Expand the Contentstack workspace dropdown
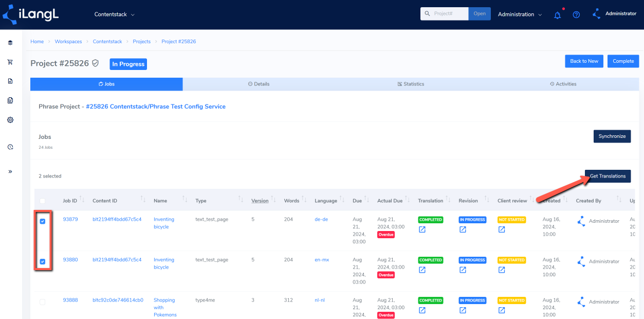 pyautogui.click(x=114, y=14)
